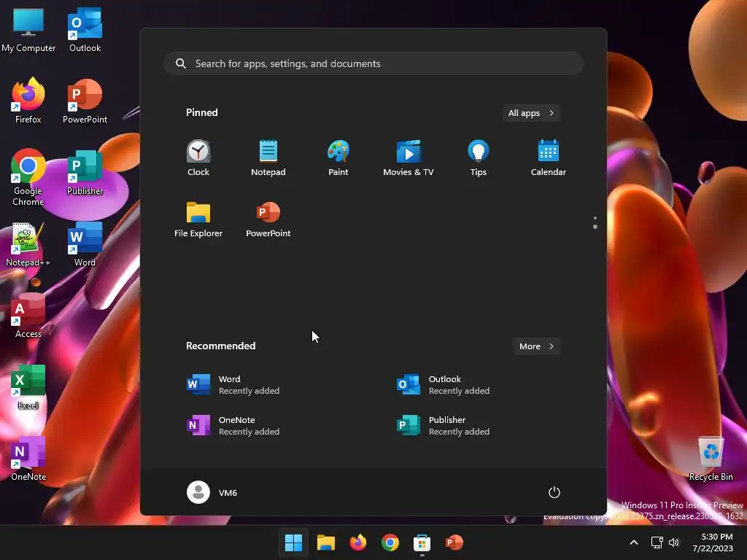747x560 pixels.
Task: Select the Publisher desktop shortcut
Action: [85, 172]
